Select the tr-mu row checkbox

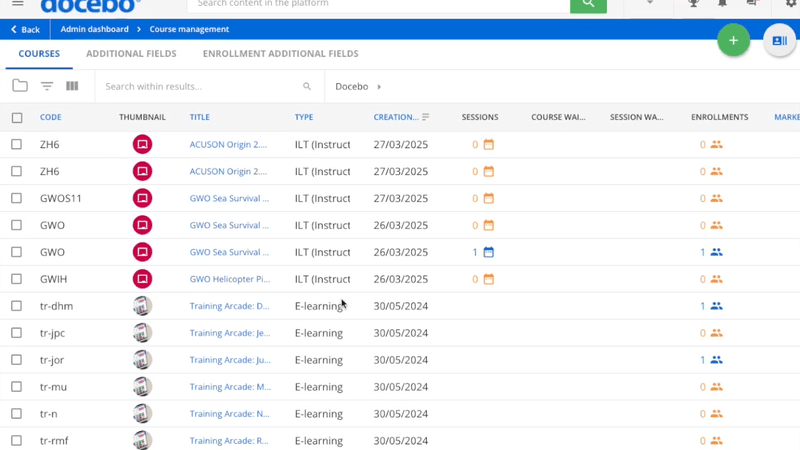click(x=16, y=387)
